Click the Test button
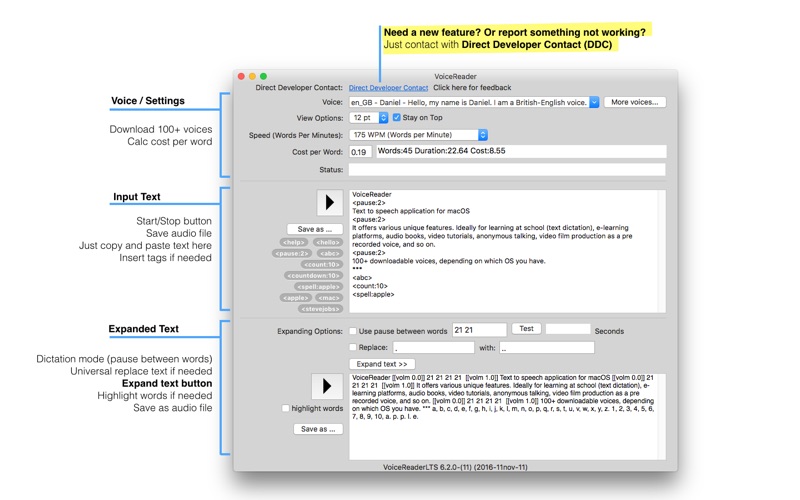Screen dimensions: 800x500 click(527, 329)
